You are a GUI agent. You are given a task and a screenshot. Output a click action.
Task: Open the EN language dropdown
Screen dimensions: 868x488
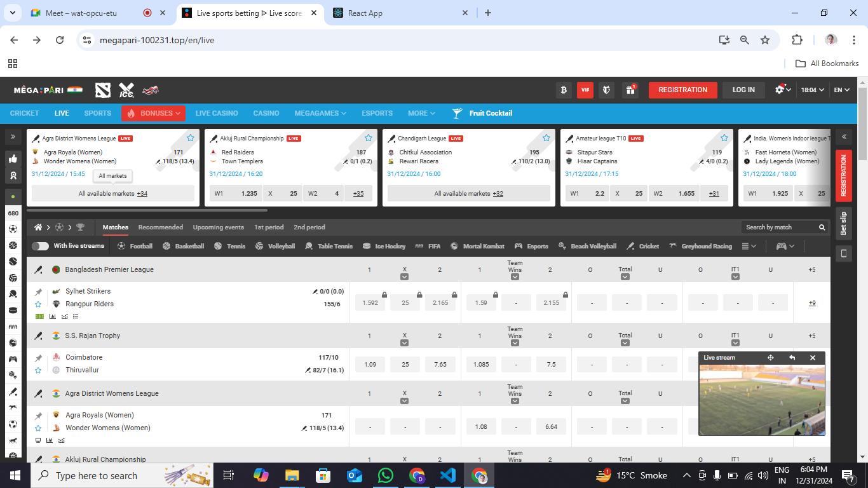(841, 90)
